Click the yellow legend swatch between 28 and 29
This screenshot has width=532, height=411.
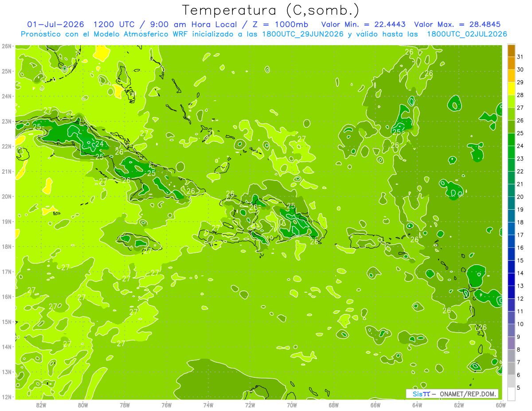point(511,89)
